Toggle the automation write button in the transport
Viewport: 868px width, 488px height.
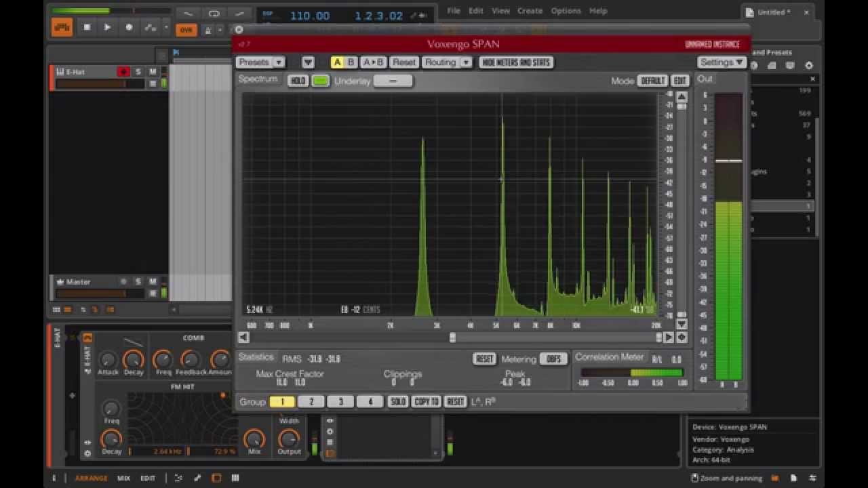(152, 27)
